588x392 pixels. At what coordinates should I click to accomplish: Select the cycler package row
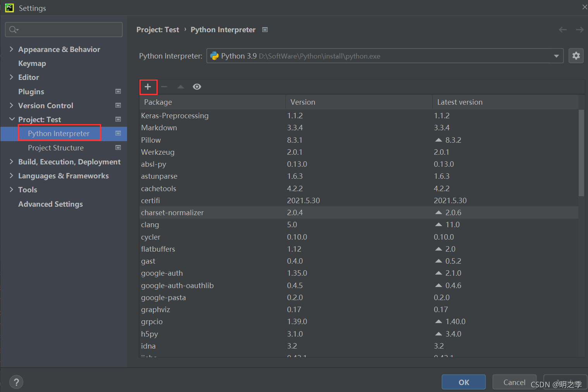pos(359,237)
